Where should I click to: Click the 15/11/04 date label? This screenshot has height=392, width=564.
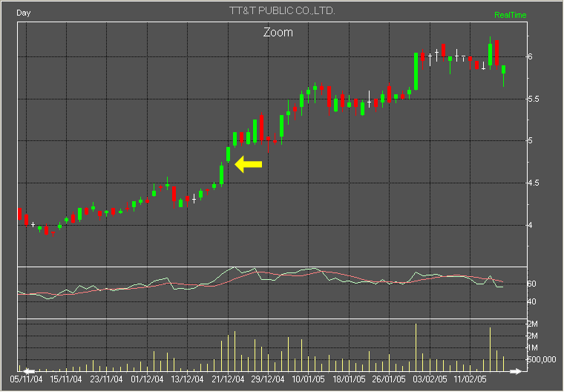pos(66,379)
